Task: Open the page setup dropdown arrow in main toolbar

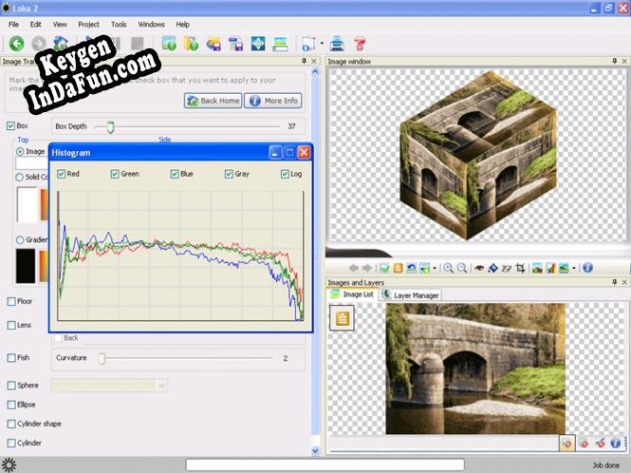Action: click(322, 43)
